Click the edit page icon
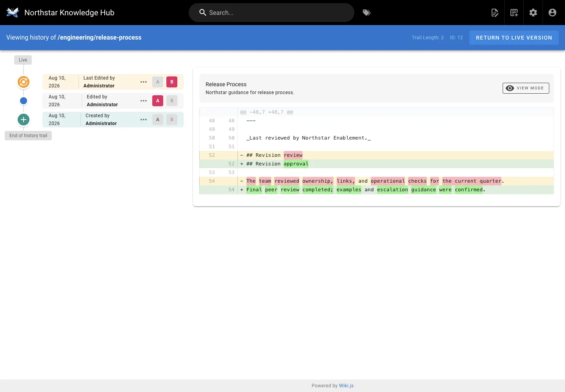The image size is (565, 392). click(x=495, y=13)
